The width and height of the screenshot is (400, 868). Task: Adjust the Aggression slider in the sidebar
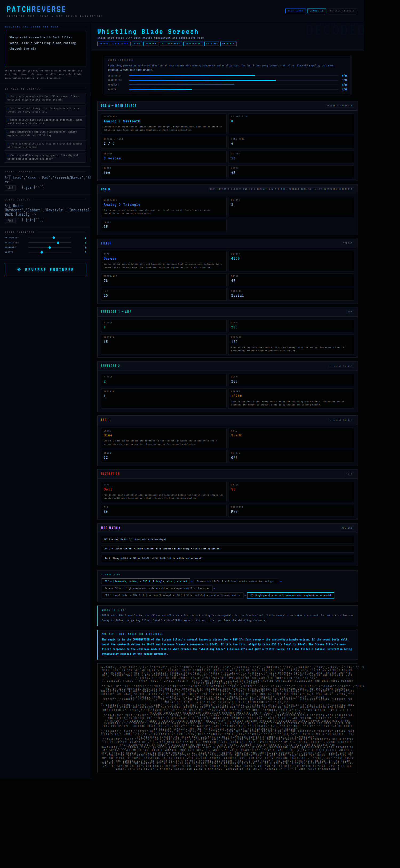pos(50,243)
